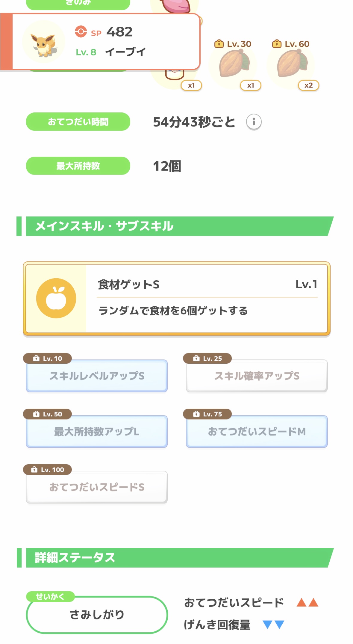Image resolution: width=353 pixels, height=644 pixels.
Task: Tap the info icon beside おてつだい時間
Action: (254, 122)
